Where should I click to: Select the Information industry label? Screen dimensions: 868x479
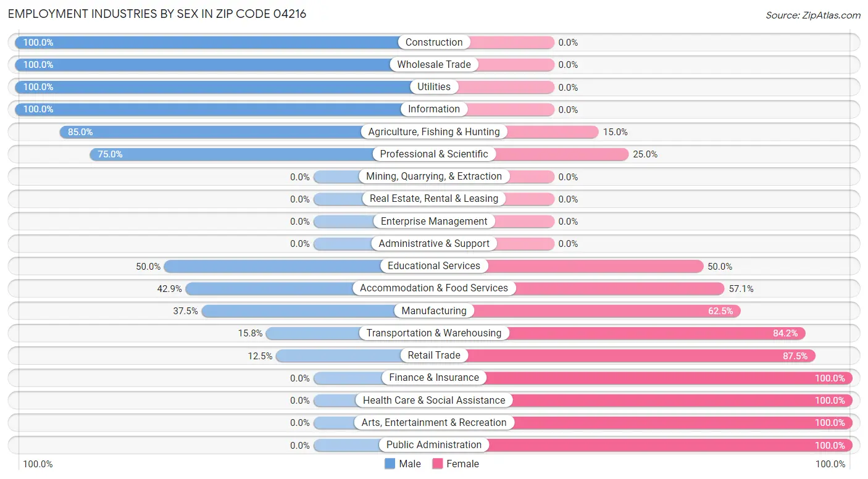434,109
